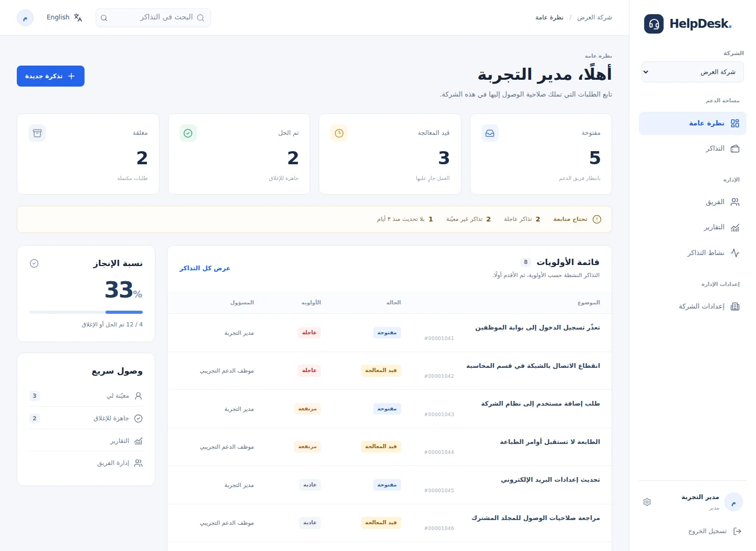Click the translate language icon next to English
Viewport: 756px width, 551px height.
pos(78,17)
